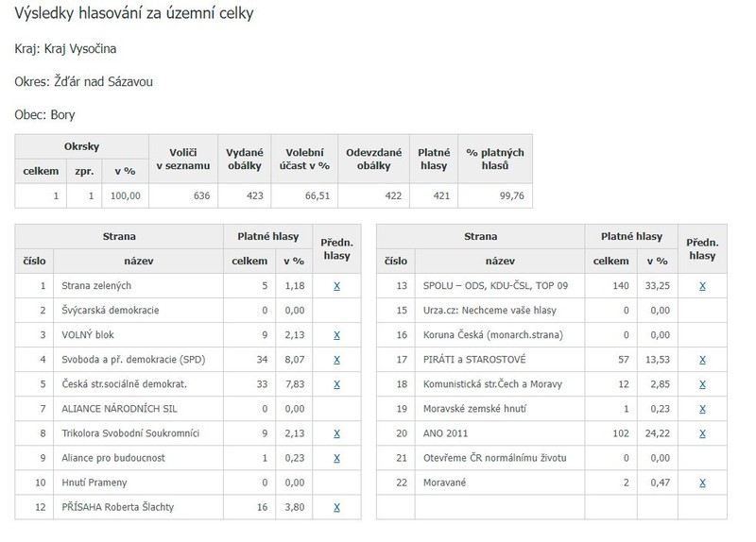Click the Voliči v seznamu column header
Image resolution: width=756 pixels, height=542 pixels.
point(182,158)
